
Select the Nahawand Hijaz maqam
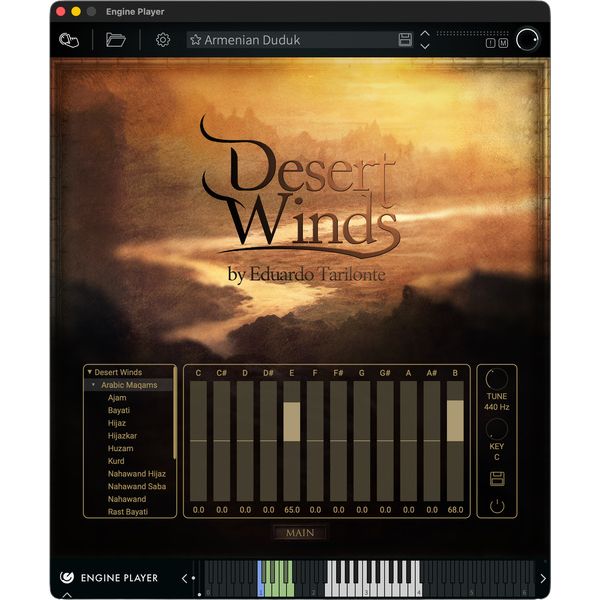point(137,474)
